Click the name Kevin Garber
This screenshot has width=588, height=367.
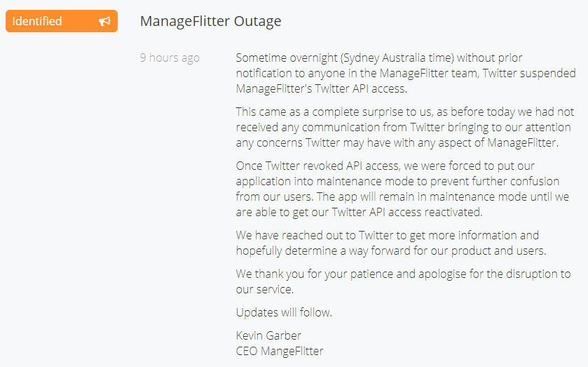coord(268,335)
